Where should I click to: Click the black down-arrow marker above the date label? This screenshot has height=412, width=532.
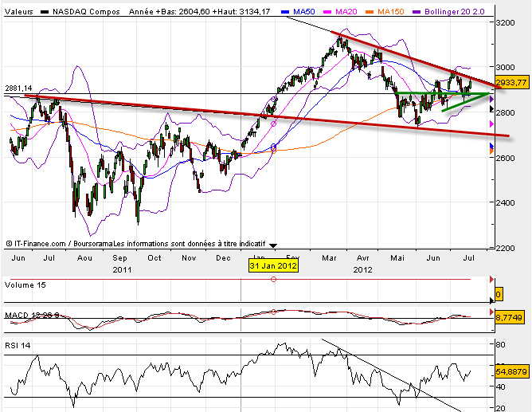coord(273,245)
